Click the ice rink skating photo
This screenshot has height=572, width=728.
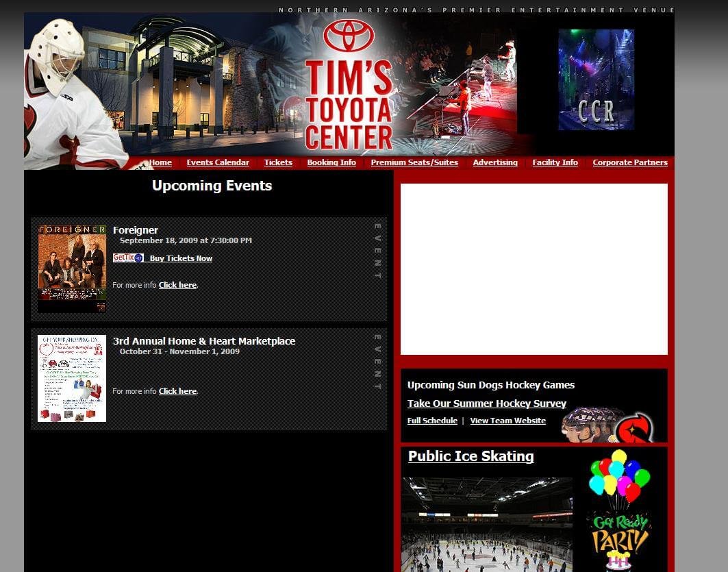coord(488,525)
